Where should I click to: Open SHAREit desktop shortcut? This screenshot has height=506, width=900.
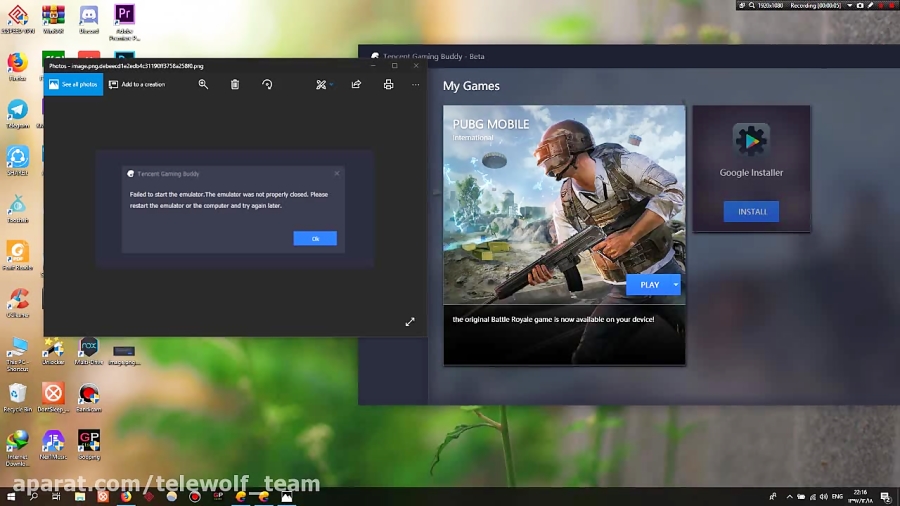tap(17, 161)
